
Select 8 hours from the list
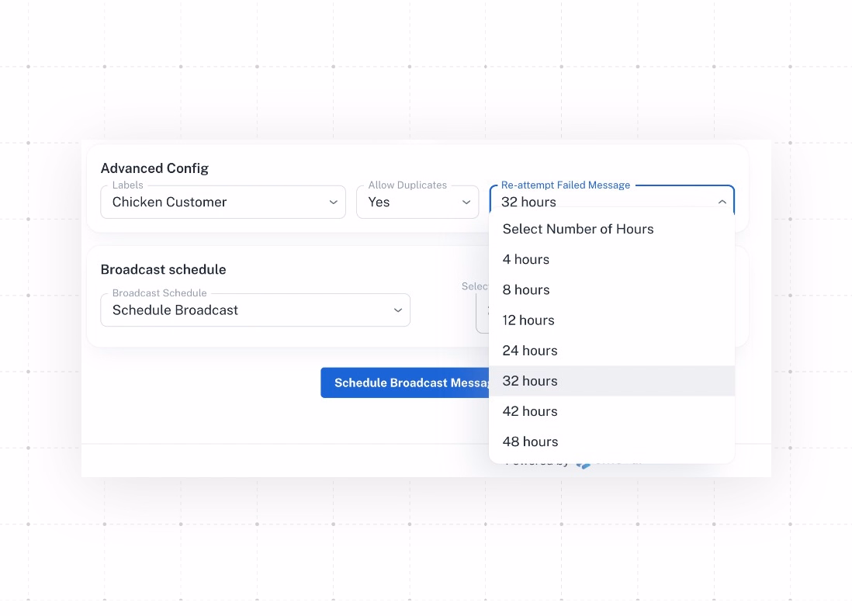[611, 290]
